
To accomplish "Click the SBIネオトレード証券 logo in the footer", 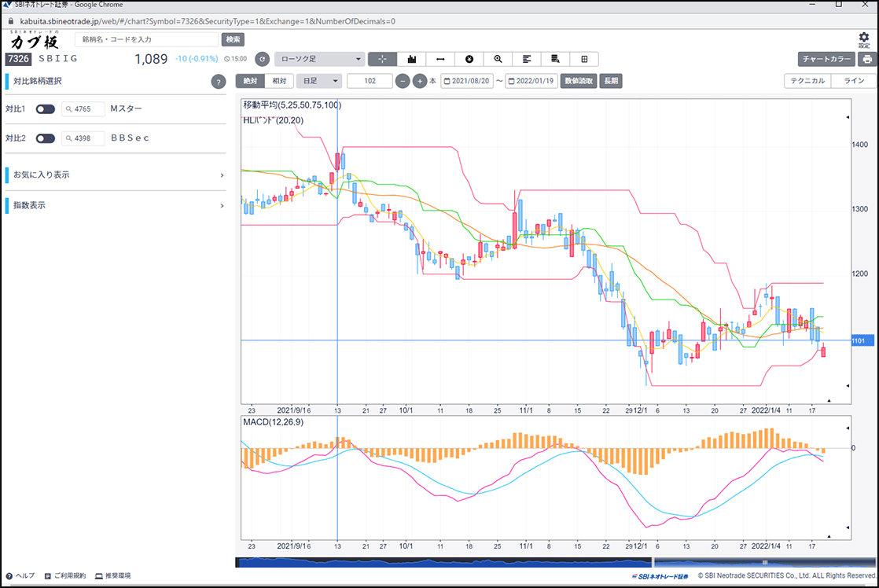I will pos(660,576).
